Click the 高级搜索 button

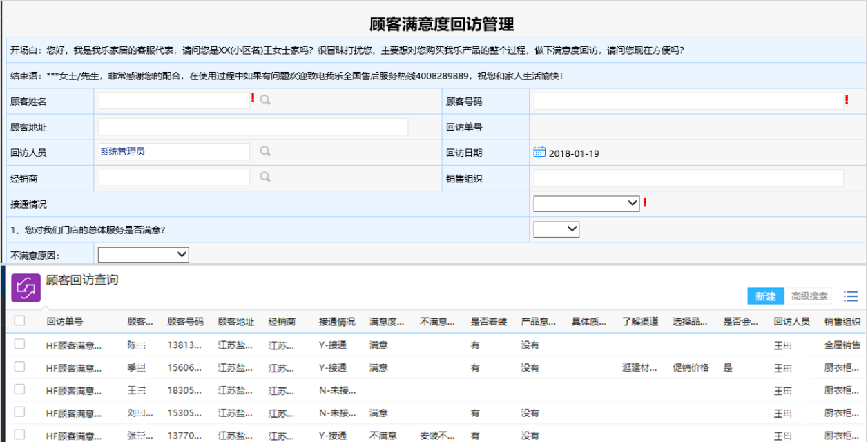pos(809,296)
